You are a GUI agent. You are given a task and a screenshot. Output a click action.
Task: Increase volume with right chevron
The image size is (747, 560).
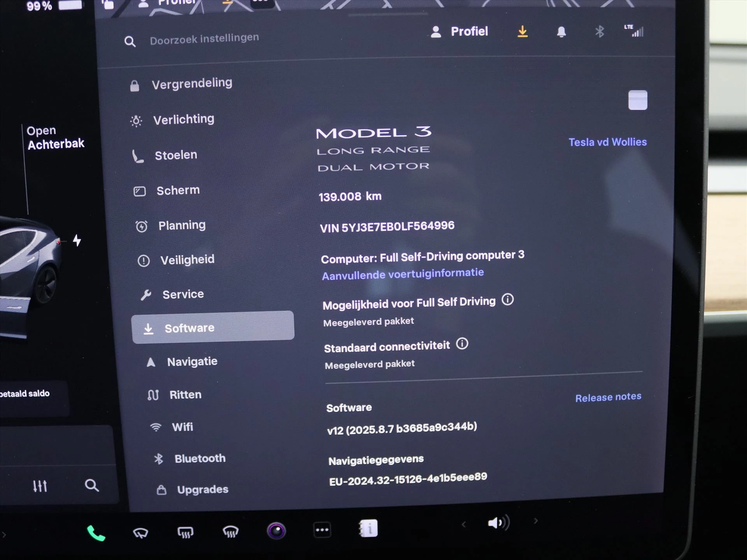[x=536, y=521]
